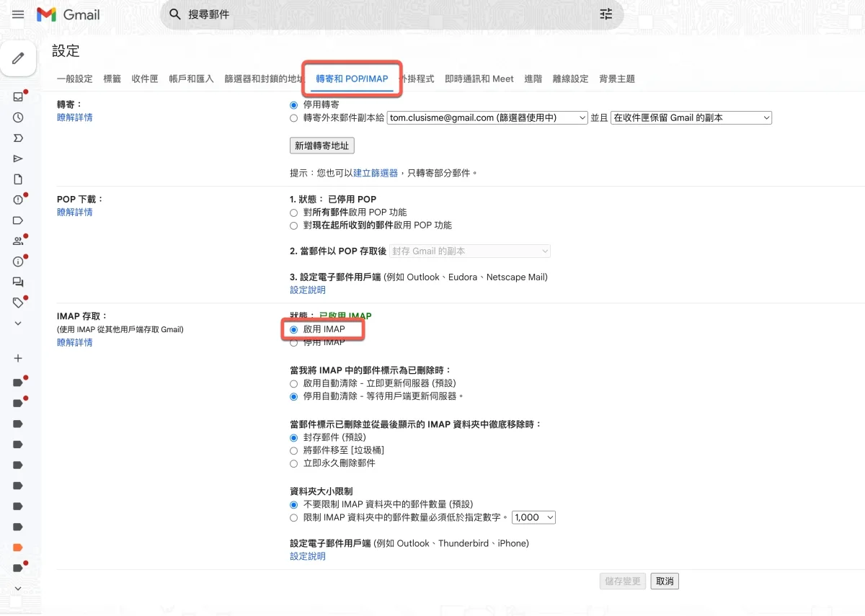865x616 pixels.
Task: Select 立即永久刪除郵件 radio option
Action: tap(293, 463)
